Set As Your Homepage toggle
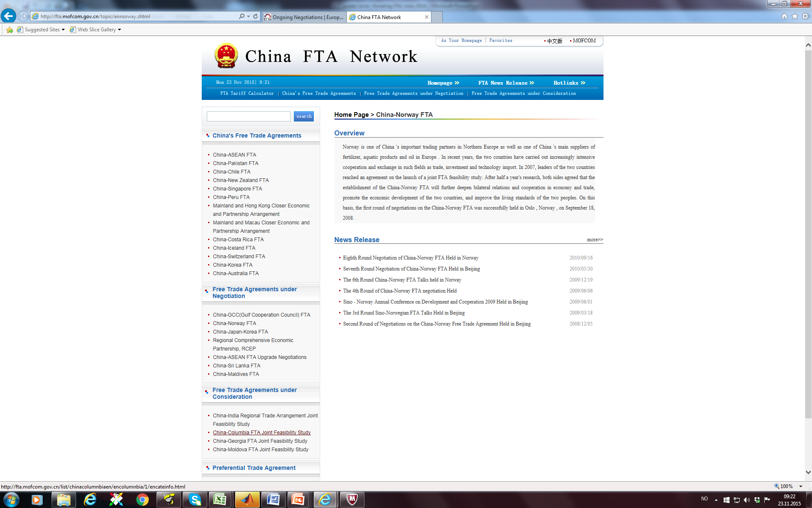The image size is (812, 508). [x=461, y=40]
